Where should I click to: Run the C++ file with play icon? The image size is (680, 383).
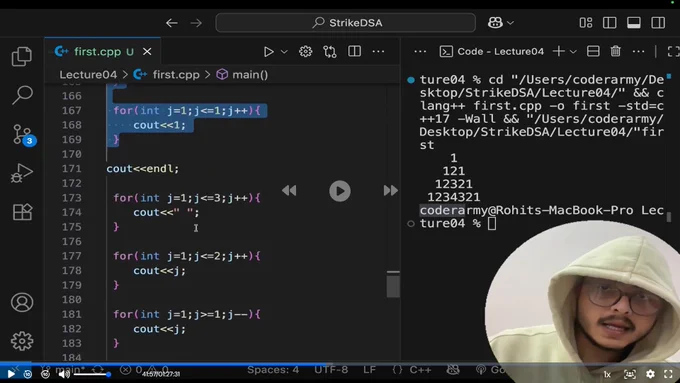(x=268, y=52)
